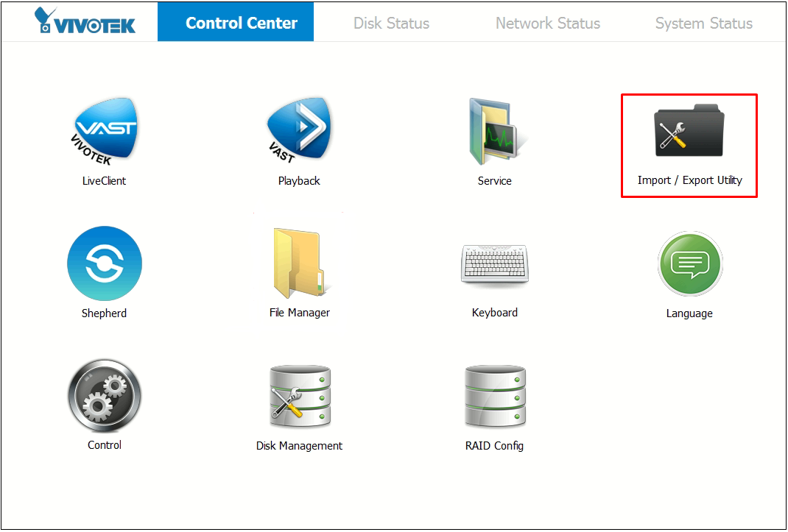Open the Disk Management icon

point(300,397)
